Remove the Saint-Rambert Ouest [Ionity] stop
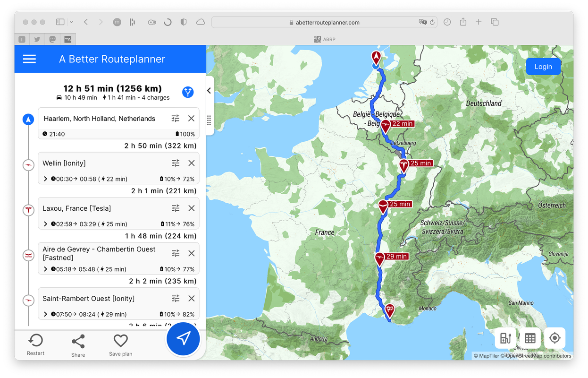This screenshot has width=588, height=378. click(x=191, y=299)
